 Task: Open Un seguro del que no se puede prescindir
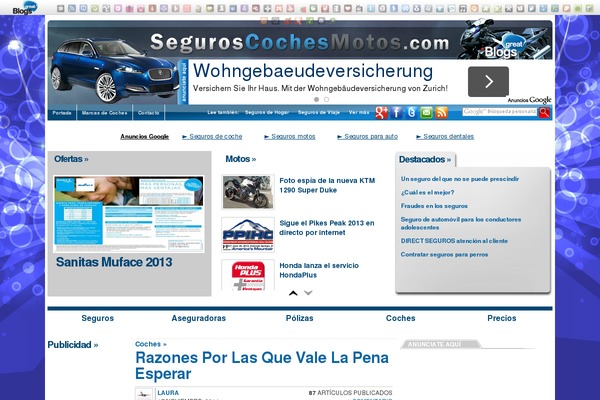tap(460, 179)
